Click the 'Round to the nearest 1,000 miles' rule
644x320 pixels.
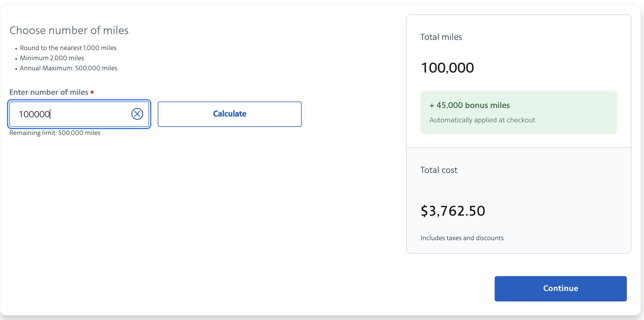(68, 48)
